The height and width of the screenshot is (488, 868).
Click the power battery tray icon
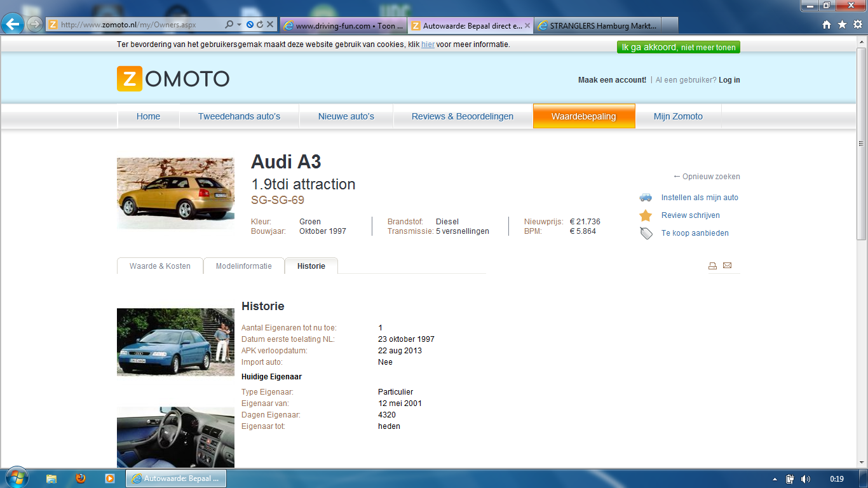pyautogui.click(x=790, y=479)
